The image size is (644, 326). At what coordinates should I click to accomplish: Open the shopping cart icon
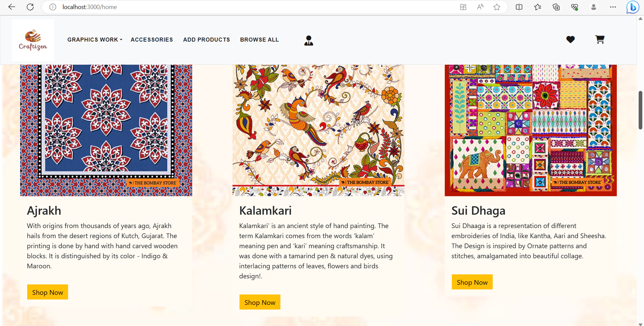click(x=600, y=40)
